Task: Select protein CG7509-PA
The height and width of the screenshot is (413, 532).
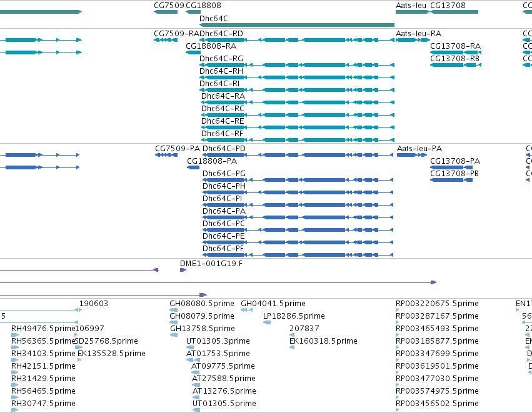Action: (x=178, y=149)
